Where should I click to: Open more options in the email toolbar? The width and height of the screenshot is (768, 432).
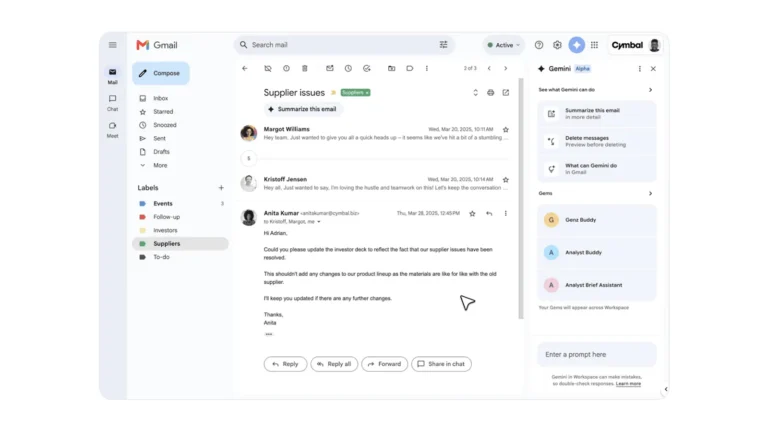tap(427, 69)
